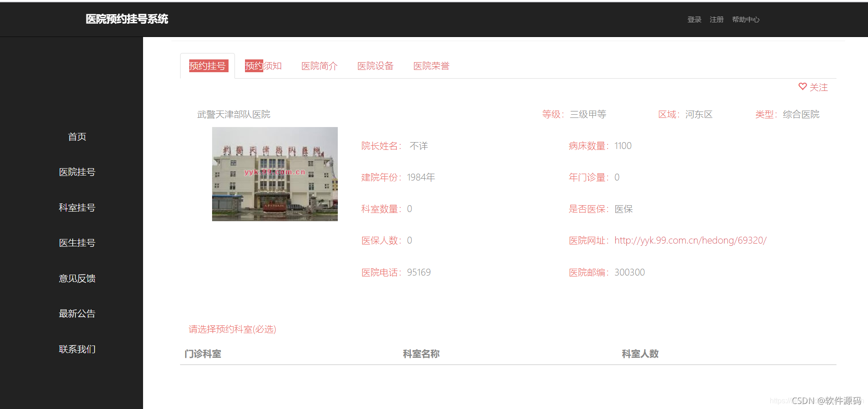The image size is (868, 409).
Task: View the 医院荣誉 tab
Action: 431,66
